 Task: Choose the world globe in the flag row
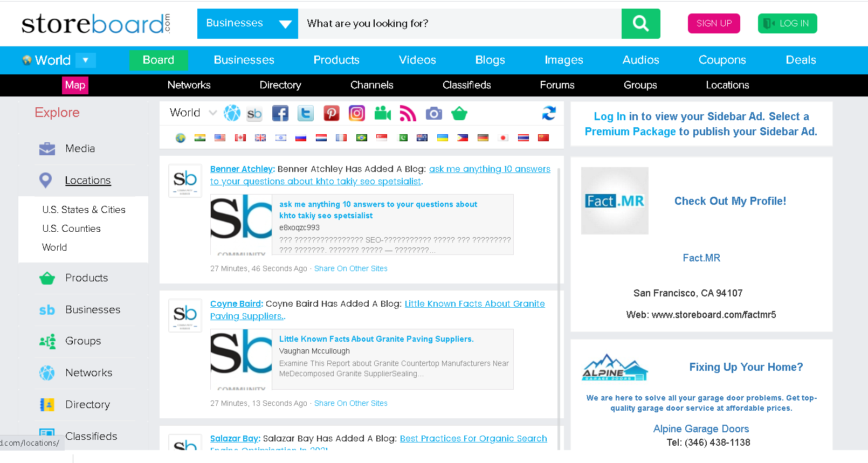click(181, 138)
